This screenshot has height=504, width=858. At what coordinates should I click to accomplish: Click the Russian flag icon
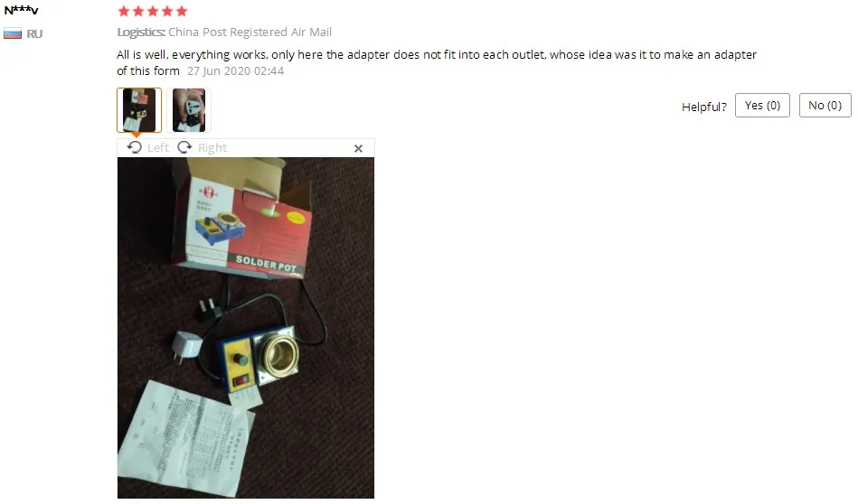point(13,34)
